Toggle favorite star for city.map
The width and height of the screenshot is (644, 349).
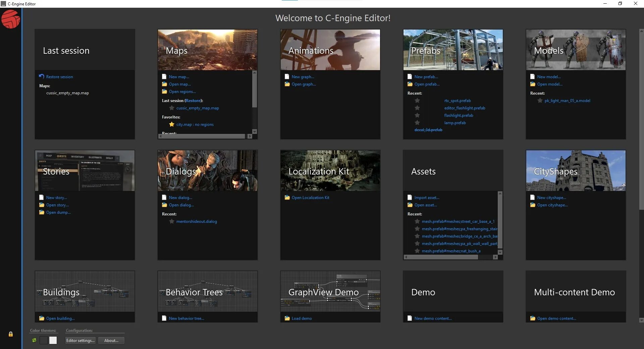tap(172, 124)
